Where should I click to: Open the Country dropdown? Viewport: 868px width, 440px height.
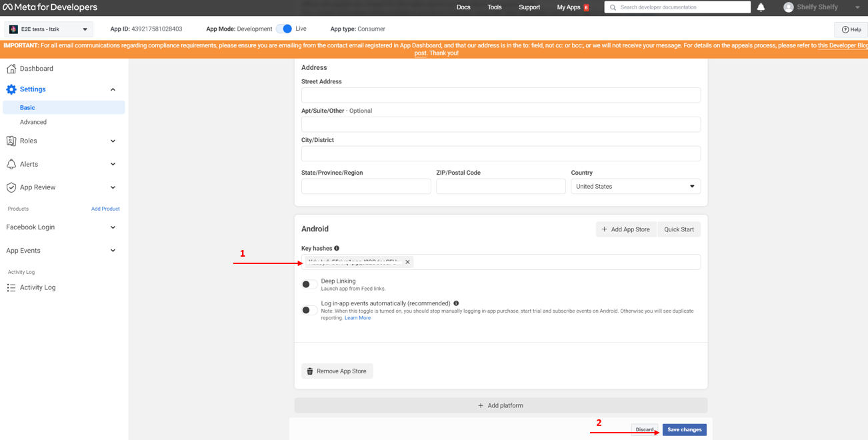635,187
